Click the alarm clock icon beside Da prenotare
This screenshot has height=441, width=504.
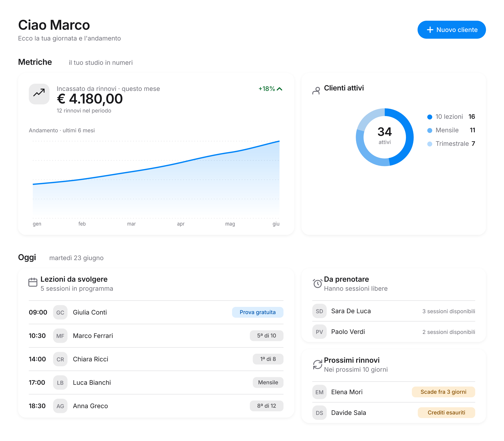(317, 283)
